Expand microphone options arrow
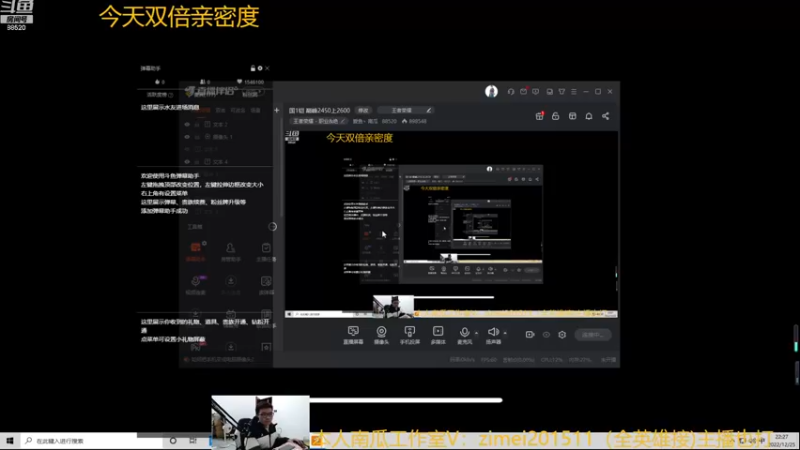The height and width of the screenshot is (450, 800). (x=477, y=333)
